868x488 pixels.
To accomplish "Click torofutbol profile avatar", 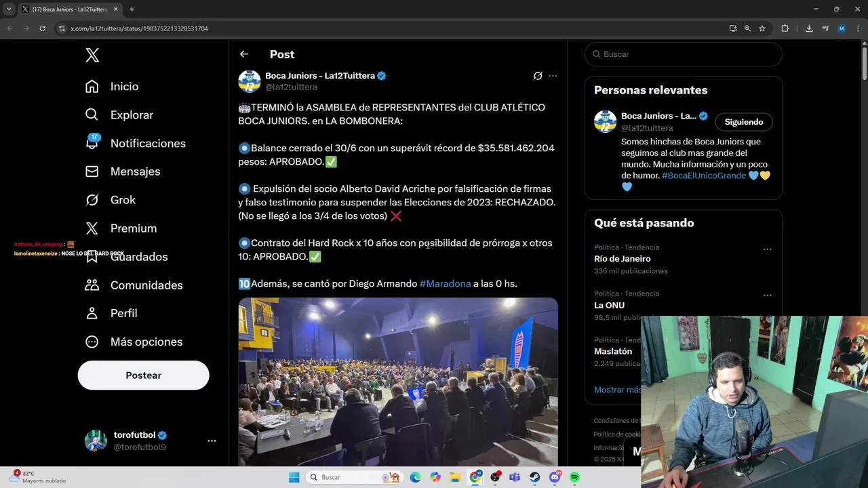I will 96,441.
